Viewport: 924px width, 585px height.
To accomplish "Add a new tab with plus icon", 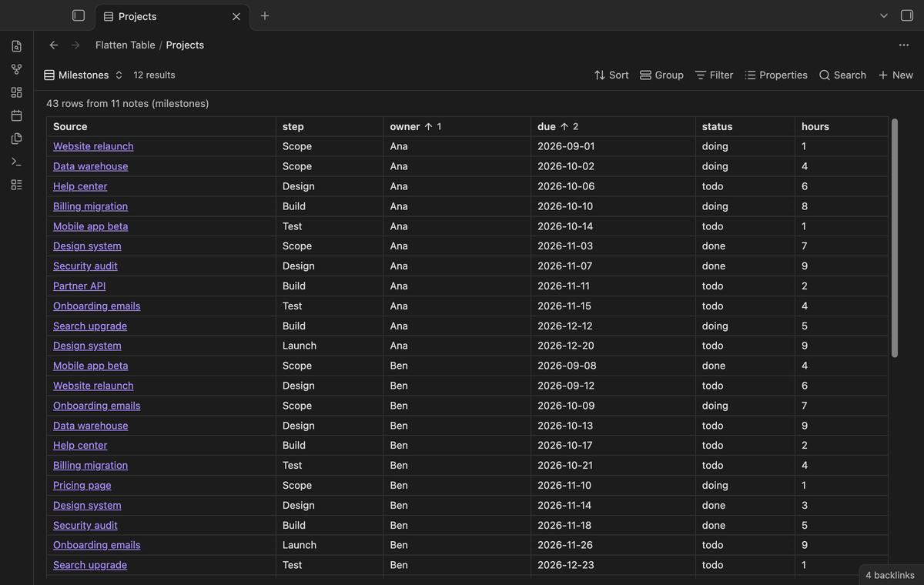I will [x=265, y=15].
